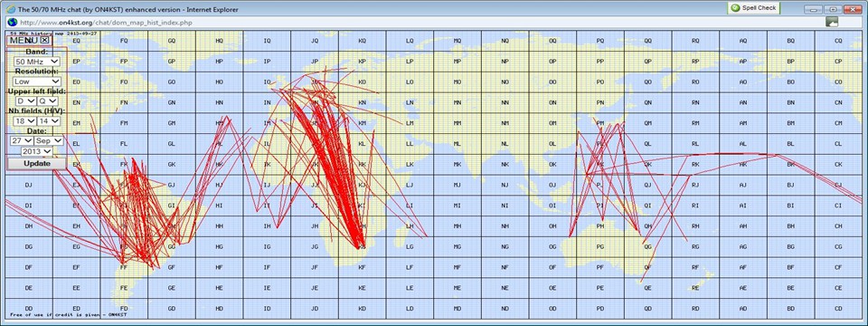Image resolution: width=868 pixels, height=326 pixels.
Task: Click the Update button
Action: [x=36, y=164]
